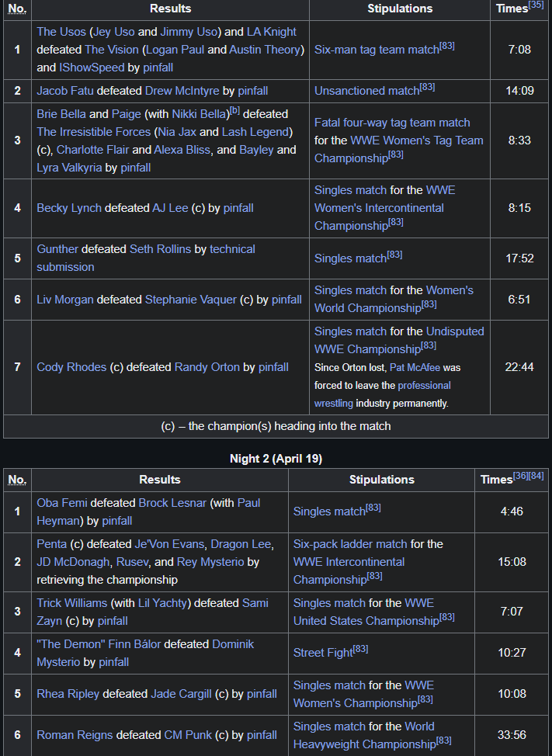The image size is (552, 756).
Task: Open Undisputed WWE Championship link
Action: point(399,341)
